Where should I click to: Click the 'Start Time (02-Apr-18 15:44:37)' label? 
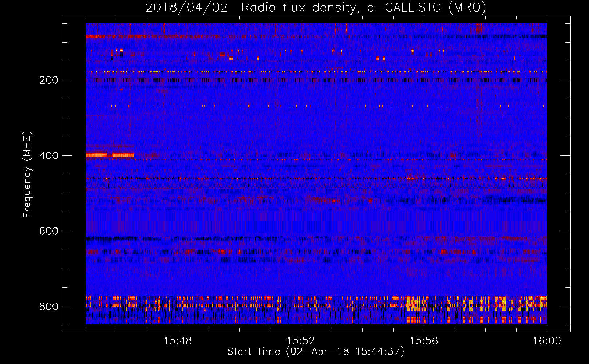316,352
